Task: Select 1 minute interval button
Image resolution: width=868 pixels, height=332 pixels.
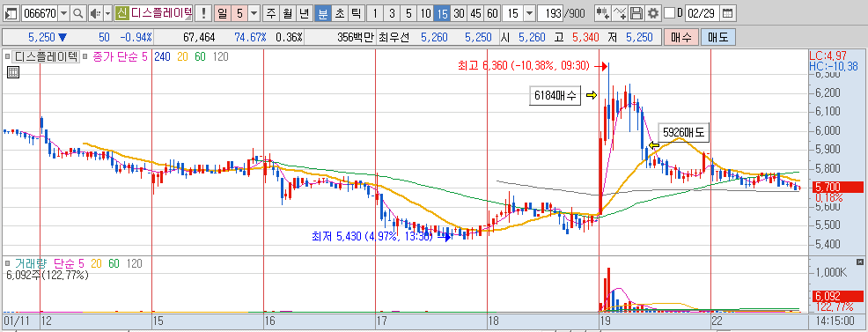Action: 375,13
